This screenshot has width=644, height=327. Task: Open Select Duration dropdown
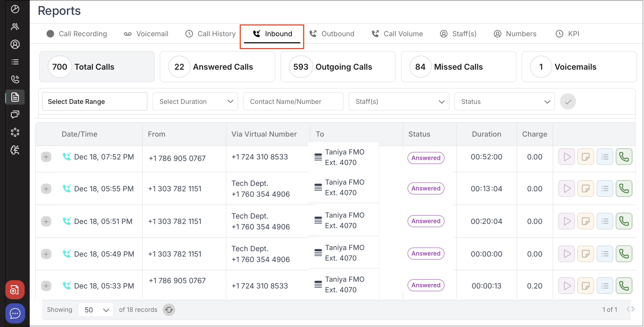195,102
